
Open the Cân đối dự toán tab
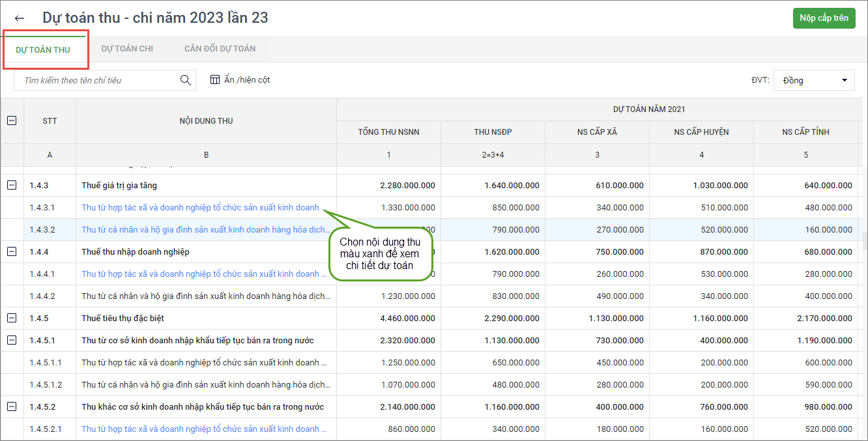click(x=220, y=49)
